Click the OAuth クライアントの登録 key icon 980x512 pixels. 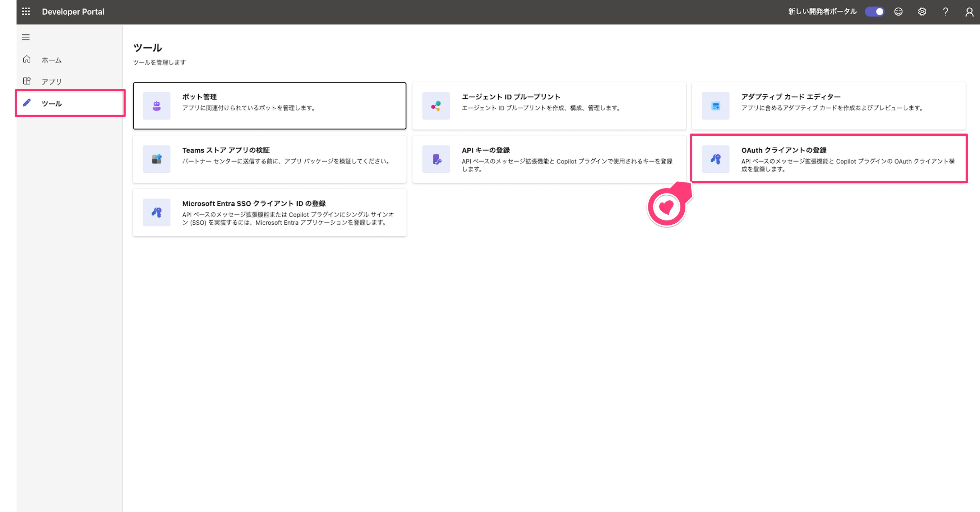pos(716,159)
